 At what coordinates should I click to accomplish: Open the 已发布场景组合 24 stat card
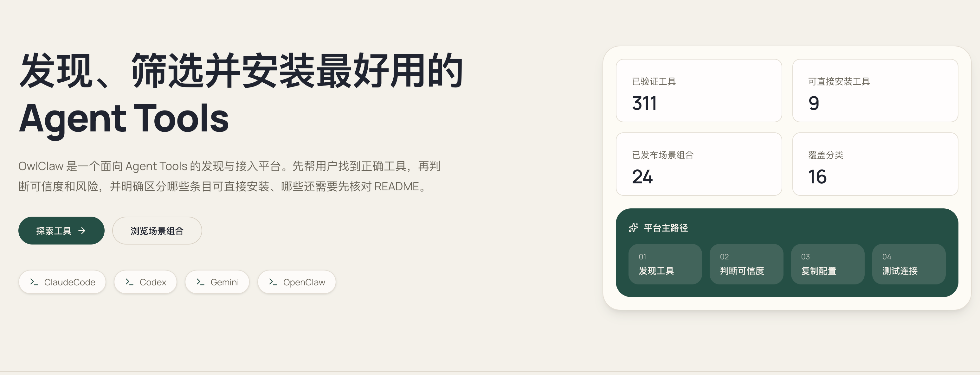[x=699, y=164]
